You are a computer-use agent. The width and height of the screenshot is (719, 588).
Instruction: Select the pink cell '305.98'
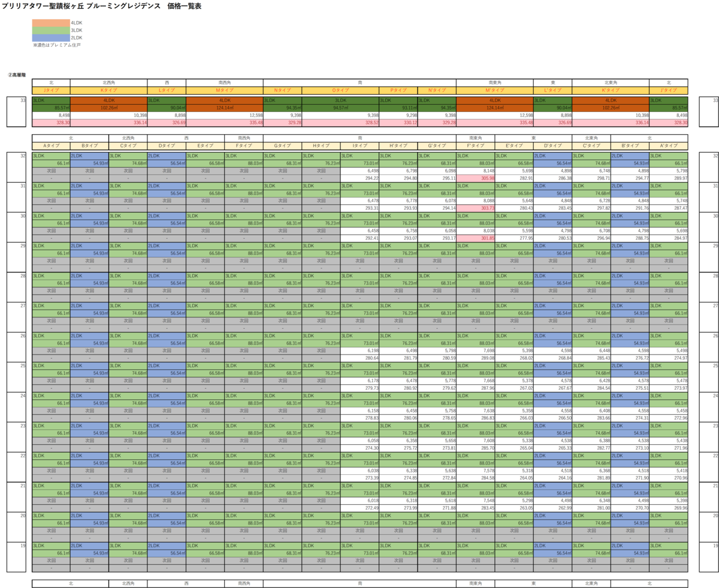point(476,178)
